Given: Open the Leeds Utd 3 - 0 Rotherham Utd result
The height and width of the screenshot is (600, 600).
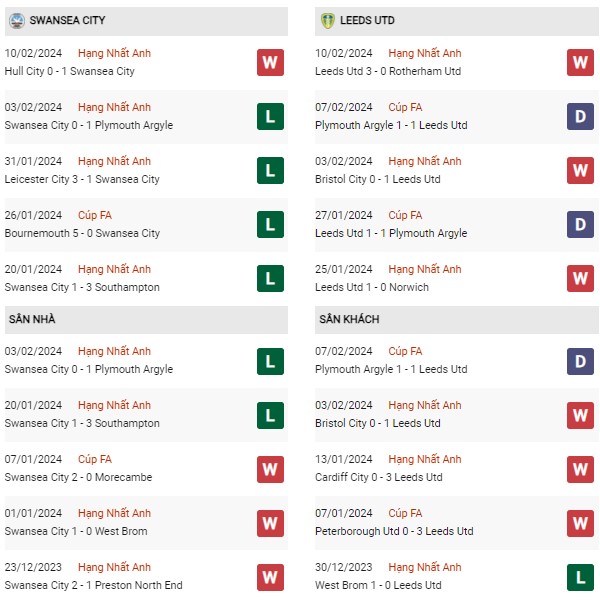Looking at the screenshot, I should tap(388, 71).
